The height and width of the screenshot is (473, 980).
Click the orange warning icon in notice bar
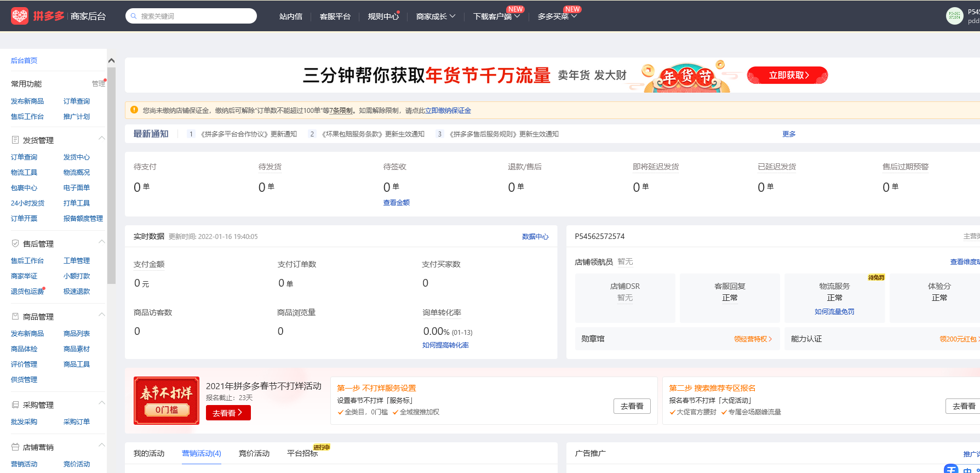click(x=134, y=110)
